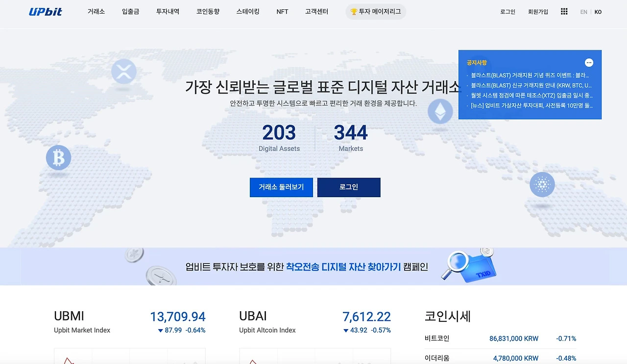Select the 비트코인 row in 코인시세
The image size is (627, 364).
pyautogui.click(x=501, y=339)
